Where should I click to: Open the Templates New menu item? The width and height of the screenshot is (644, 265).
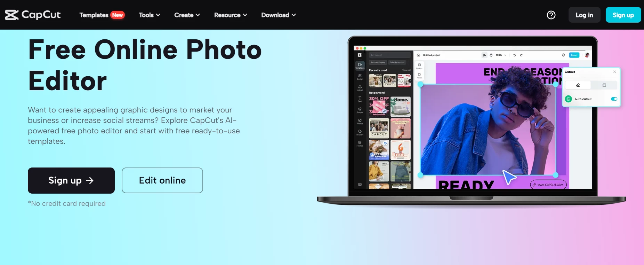tap(102, 15)
